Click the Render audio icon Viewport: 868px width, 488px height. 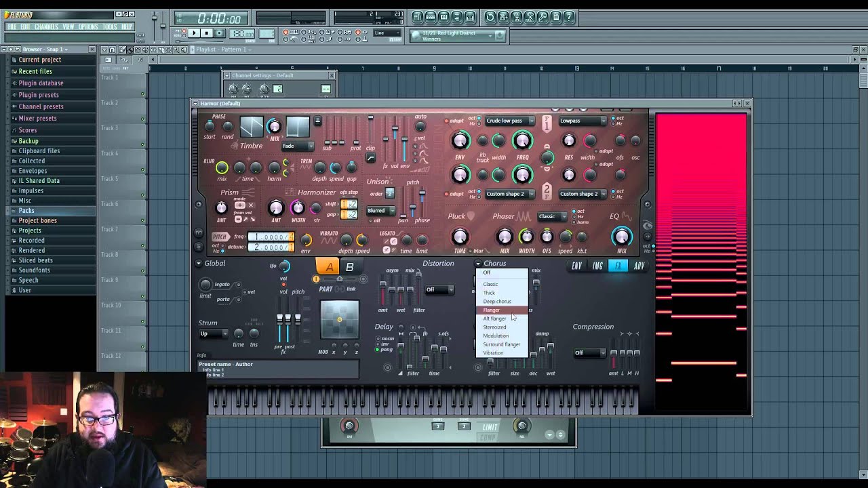click(x=517, y=17)
